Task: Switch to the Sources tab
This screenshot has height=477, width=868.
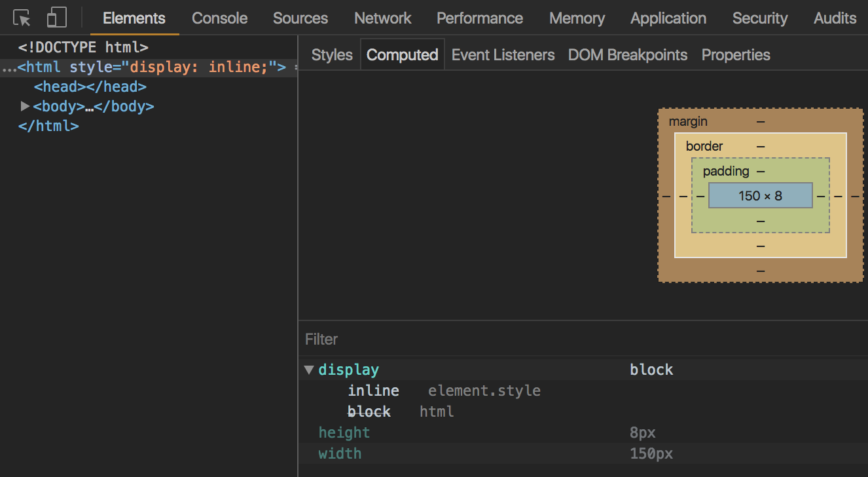Action: click(300, 18)
